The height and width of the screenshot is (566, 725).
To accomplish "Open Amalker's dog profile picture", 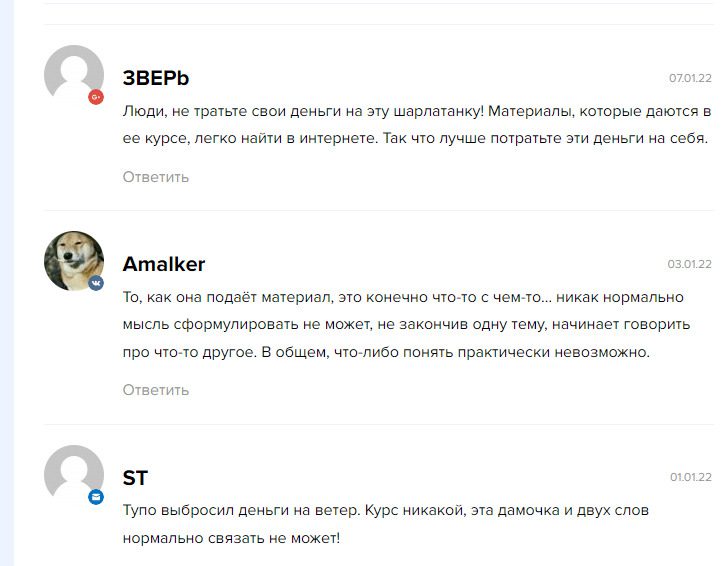I will pyautogui.click(x=73, y=260).
